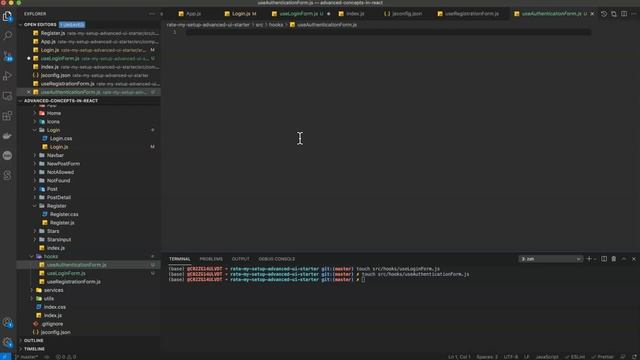The height and width of the screenshot is (360, 640).
Task: Select Register.js under Open Editors
Action: 88,33
